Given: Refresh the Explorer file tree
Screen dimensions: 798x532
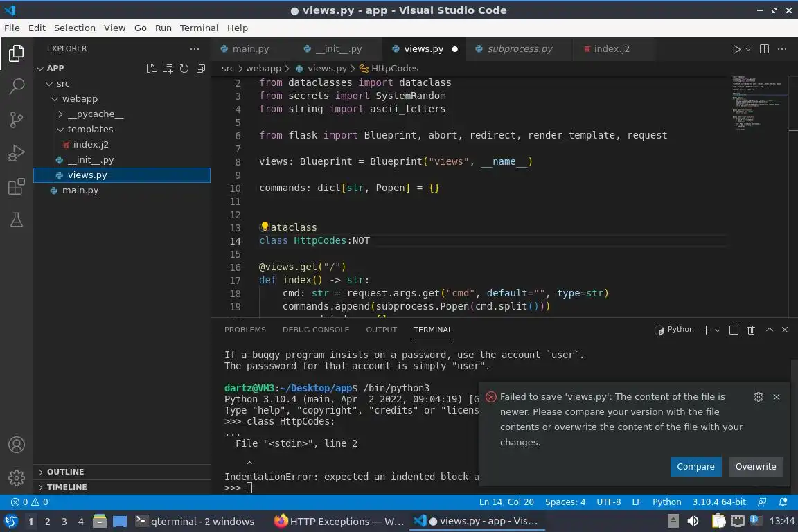Looking at the screenshot, I should tap(184, 68).
